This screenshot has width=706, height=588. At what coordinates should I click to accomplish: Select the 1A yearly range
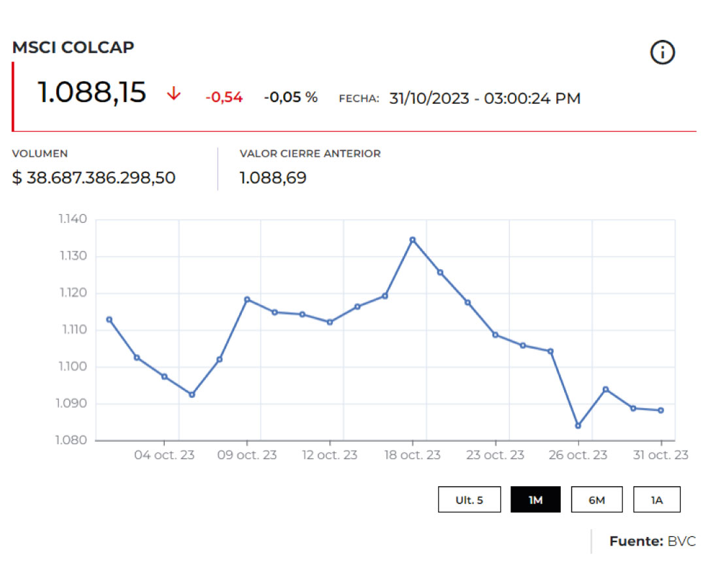(656, 500)
